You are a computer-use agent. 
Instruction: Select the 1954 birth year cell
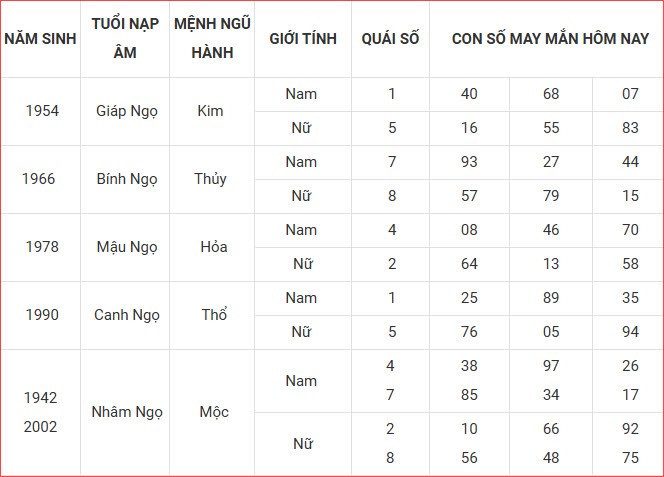(41, 111)
